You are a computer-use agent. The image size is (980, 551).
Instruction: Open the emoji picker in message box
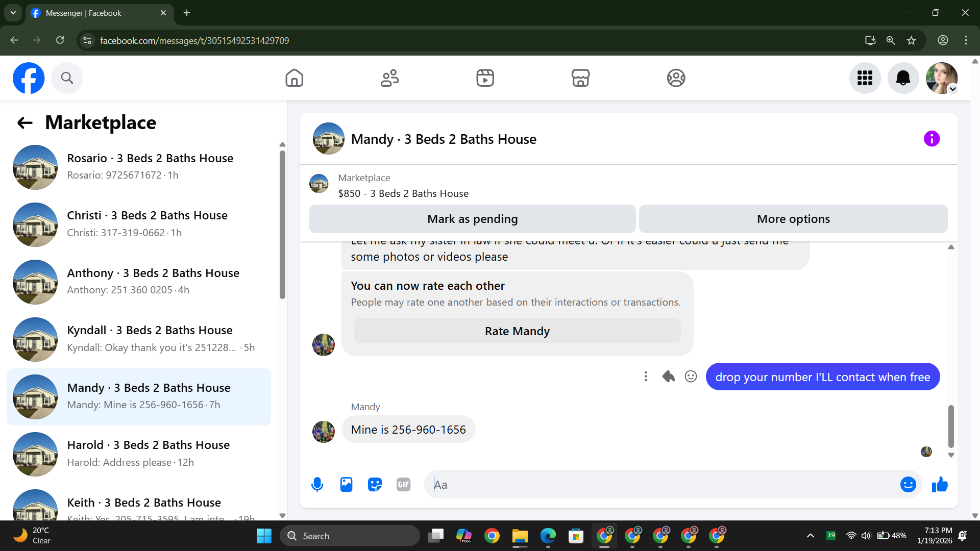click(x=908, y=485)
